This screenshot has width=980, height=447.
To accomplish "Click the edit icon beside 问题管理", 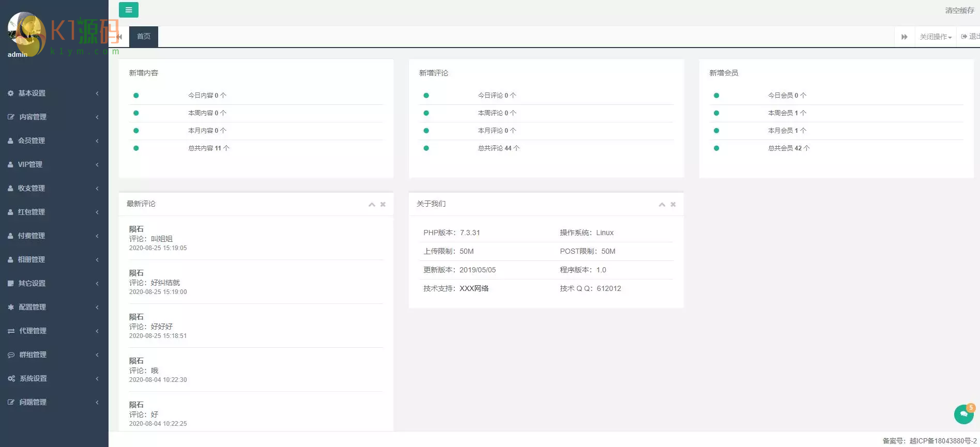I will pos(11,402).
